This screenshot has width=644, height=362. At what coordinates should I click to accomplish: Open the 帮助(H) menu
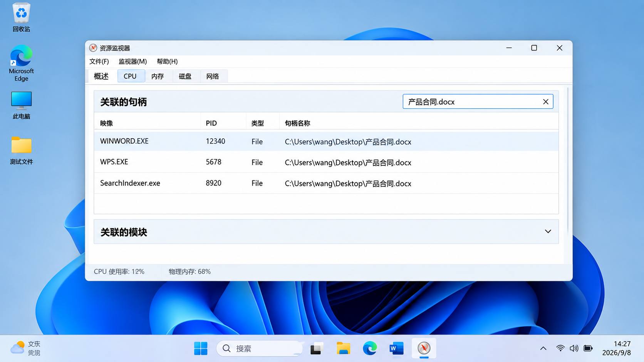click(167, 62)
